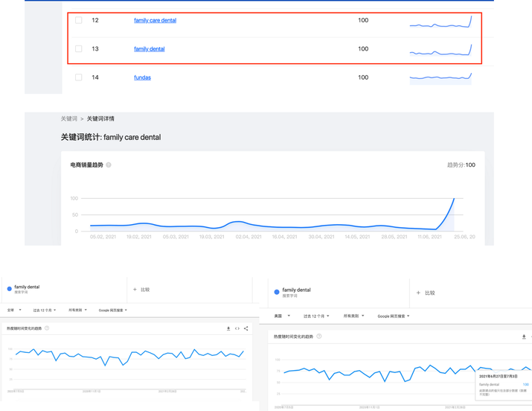Download the left Google Trends chart data
This screenshot has width=532, height=411.
(228, 328)
